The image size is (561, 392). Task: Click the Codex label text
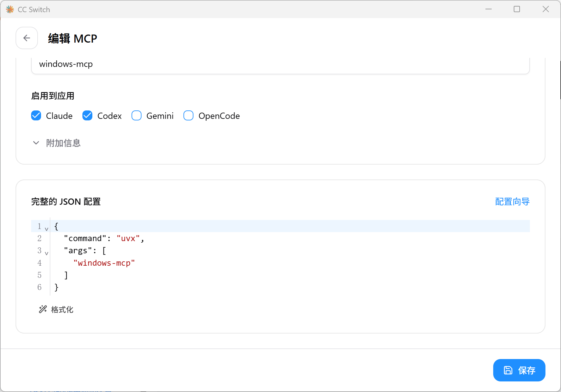pyautogui.click(x=109, y=116)
